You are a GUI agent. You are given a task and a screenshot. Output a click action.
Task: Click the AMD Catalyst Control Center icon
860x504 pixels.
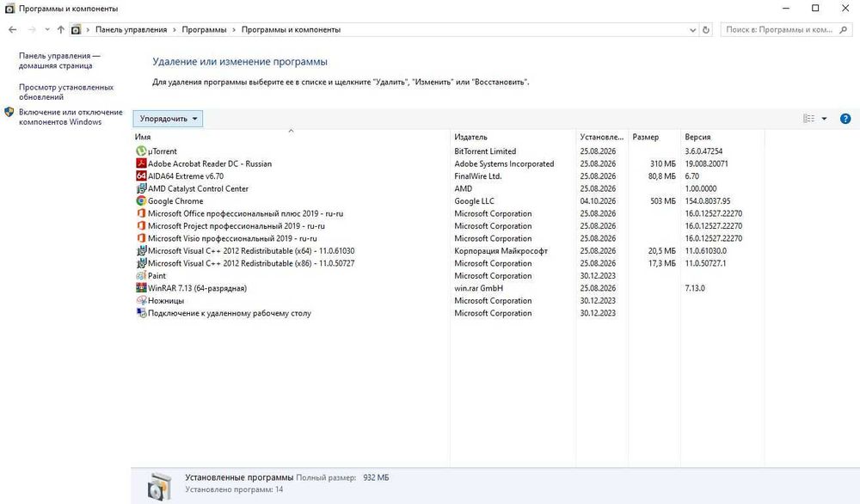tap(141, 188)
